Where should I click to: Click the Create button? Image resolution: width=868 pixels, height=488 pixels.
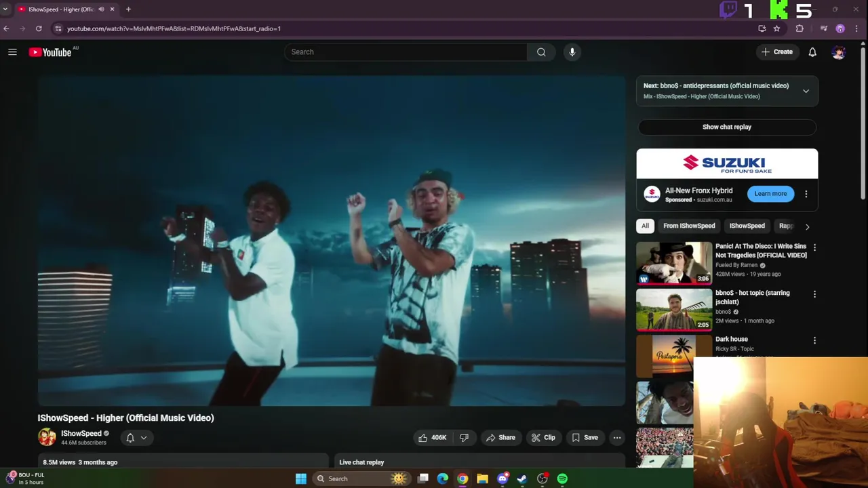pyautogui.click(x=777, y=52)
